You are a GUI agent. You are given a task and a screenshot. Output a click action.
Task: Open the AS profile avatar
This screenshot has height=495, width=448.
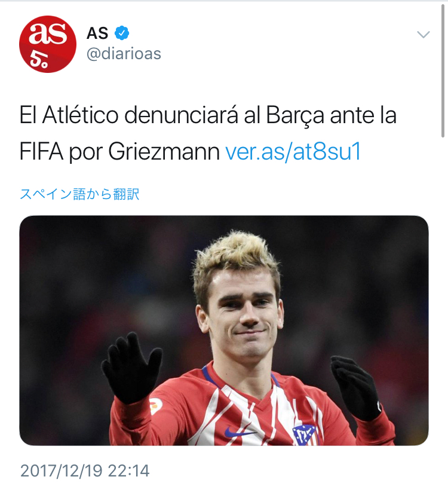pos(48,44)
